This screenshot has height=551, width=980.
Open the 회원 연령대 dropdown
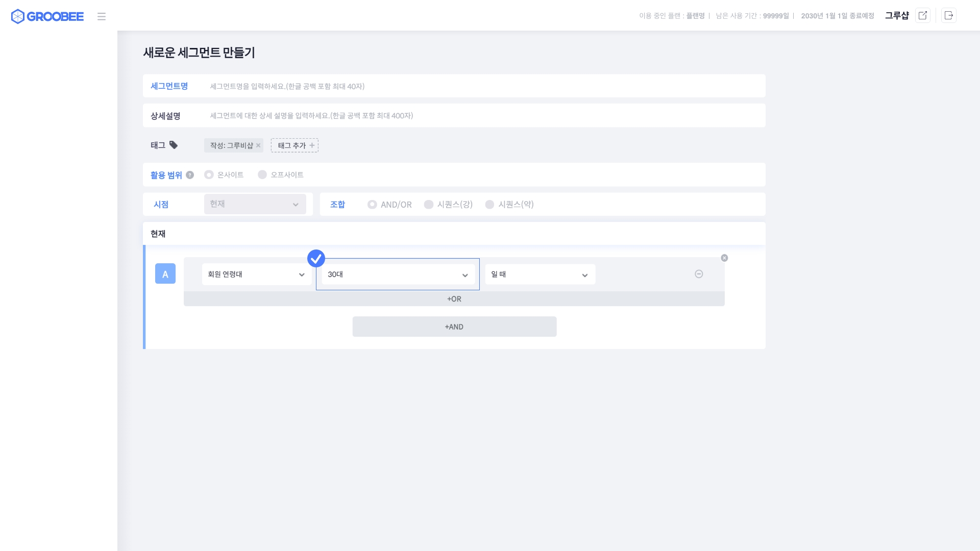pos(256,274)
